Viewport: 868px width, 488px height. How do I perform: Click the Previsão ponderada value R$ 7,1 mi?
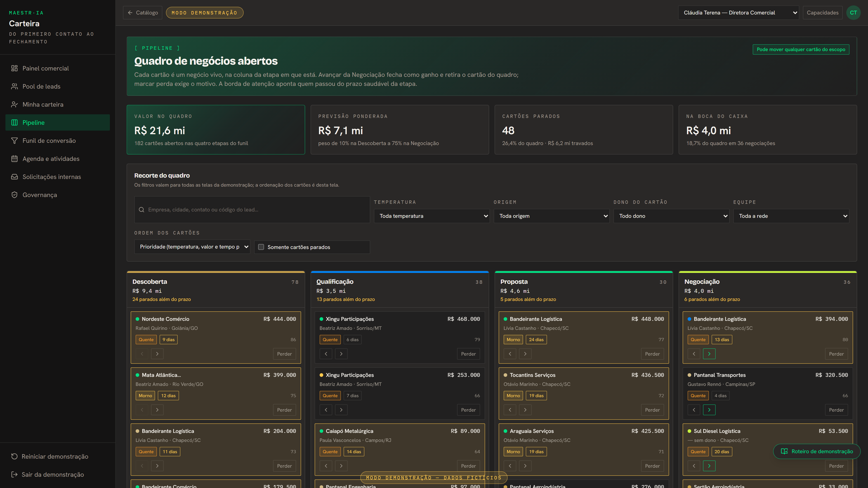[x=340, y=130]
